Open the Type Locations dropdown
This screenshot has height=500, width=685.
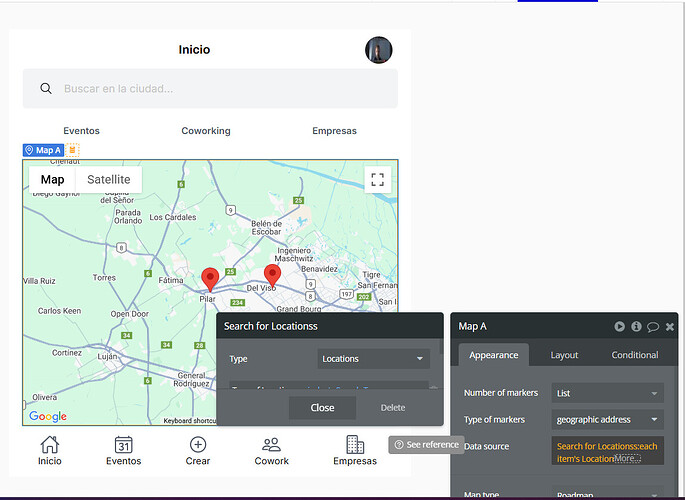click(x=374, y=359)
